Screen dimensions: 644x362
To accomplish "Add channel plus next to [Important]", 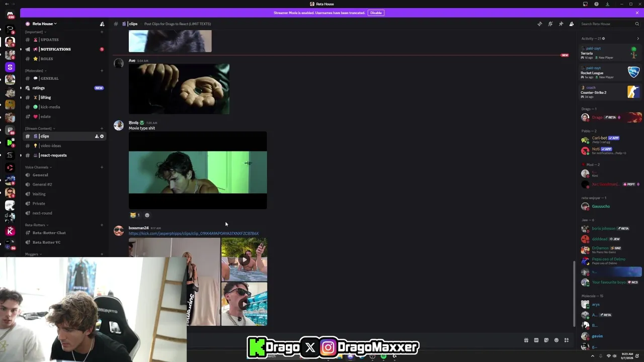I will [102, 32].
